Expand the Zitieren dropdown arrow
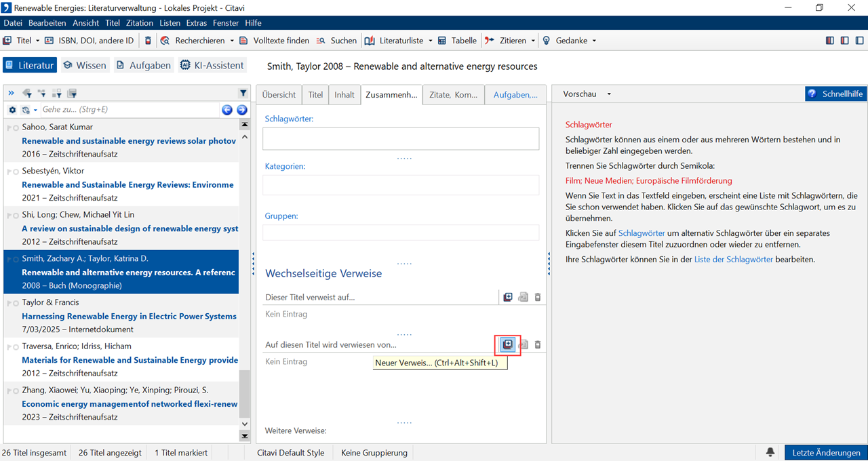868x461 pixels. [533, 41]
